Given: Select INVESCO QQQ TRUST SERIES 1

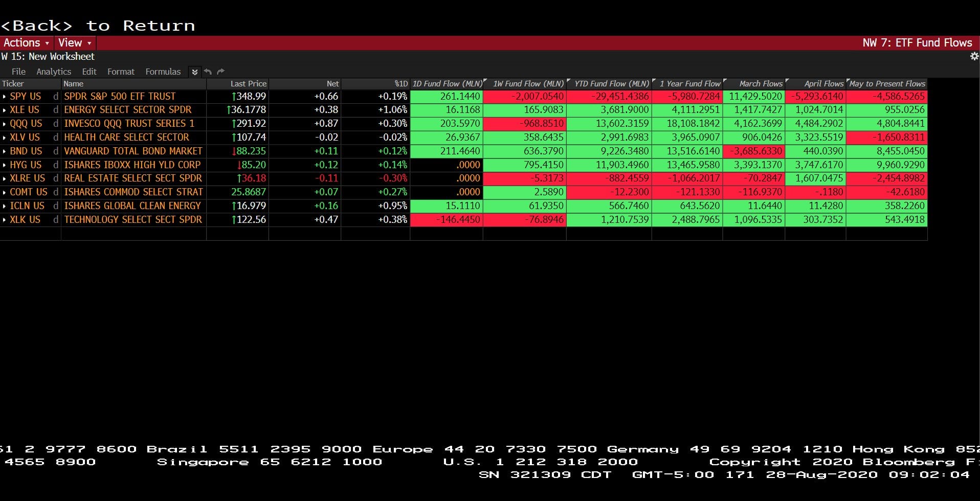Looking at the screenshot, I should pyautogui.click(x=129, y=124).
